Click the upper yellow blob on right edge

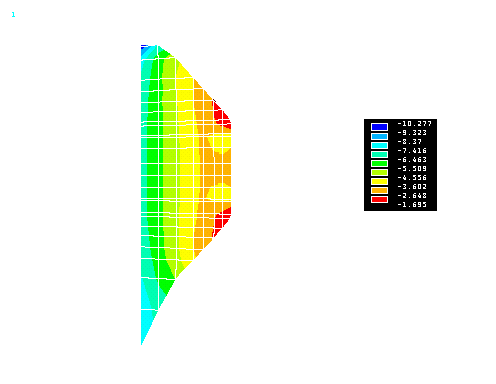(x=222, y=143)
